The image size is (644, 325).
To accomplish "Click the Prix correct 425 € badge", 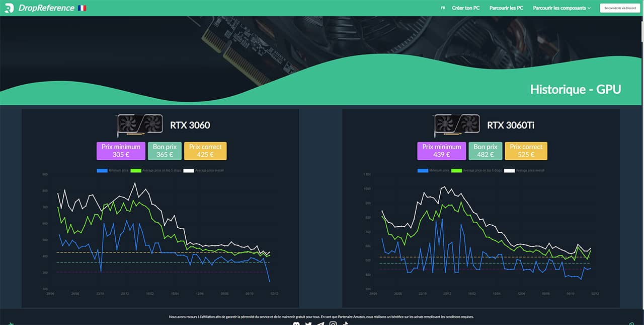I will [205, 151].
